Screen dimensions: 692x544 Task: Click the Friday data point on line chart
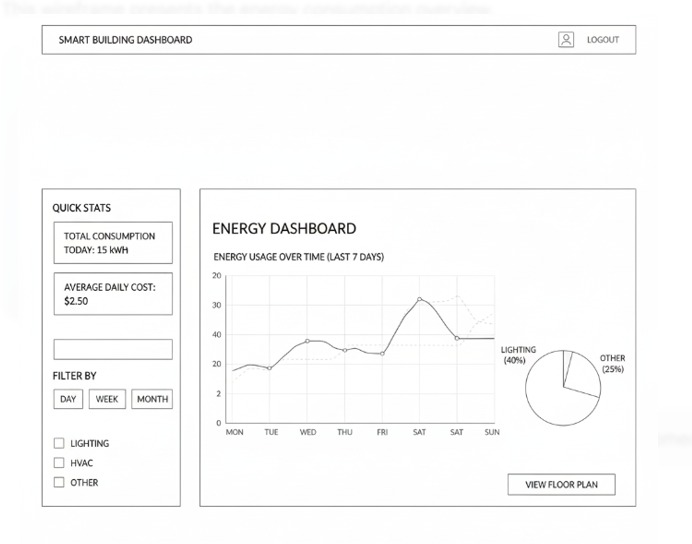point(382,353)
